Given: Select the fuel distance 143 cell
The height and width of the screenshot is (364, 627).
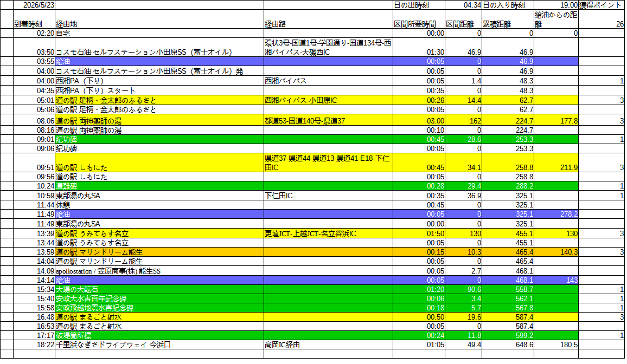Looking at the screenshot, I should click(556, 280).
